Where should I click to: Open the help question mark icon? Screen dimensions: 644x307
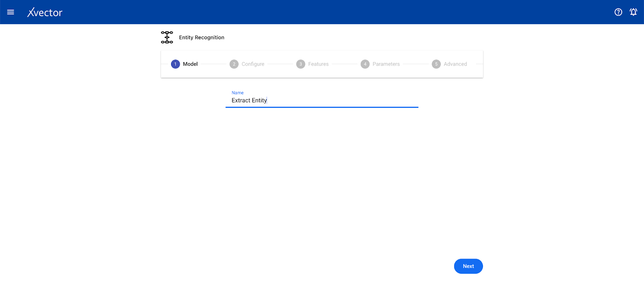coord(618,12)
